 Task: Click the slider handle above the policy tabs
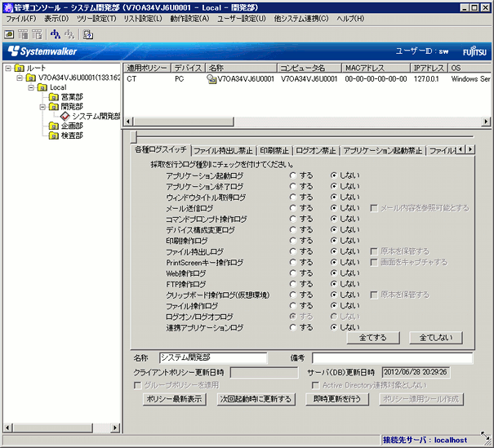[134, 137]
